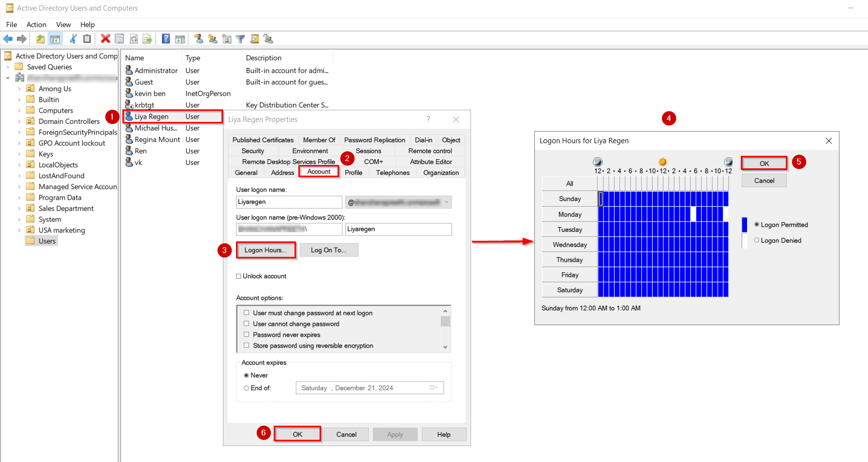The width and height of the screenshot is (868, 462).
Task: Open the Action menu
Action: 36,24
